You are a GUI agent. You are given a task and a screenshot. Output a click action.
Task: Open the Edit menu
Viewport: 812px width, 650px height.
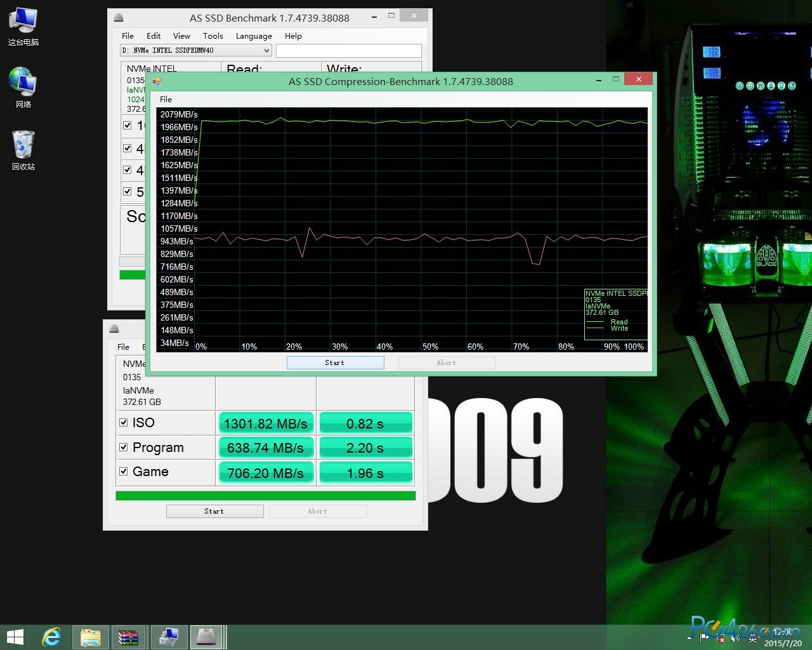154,36
